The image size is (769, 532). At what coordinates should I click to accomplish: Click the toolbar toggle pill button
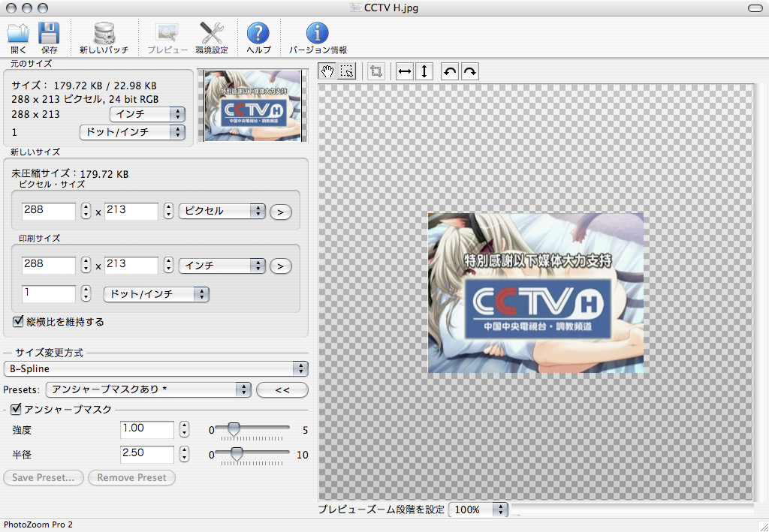point(755,8)
